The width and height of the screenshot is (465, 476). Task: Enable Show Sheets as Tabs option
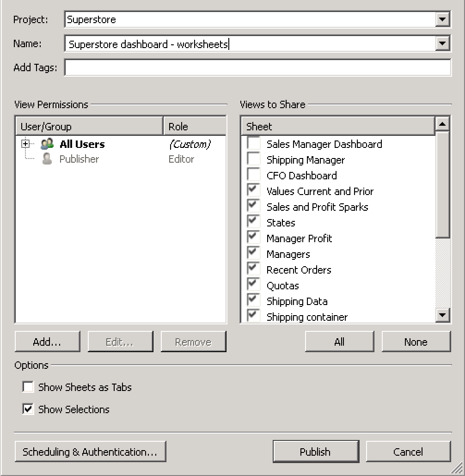[x=28, y=387]
